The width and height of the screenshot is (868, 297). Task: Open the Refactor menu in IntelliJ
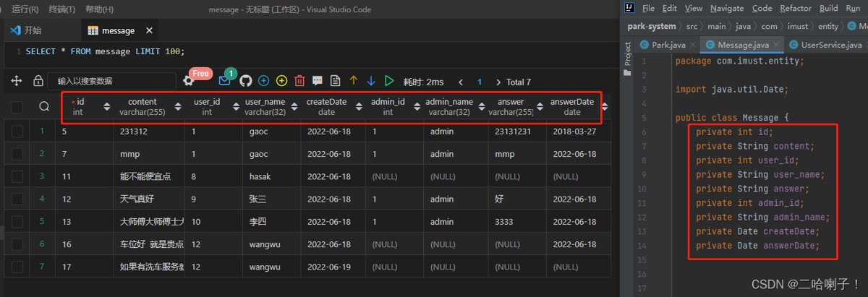coord(795,8)
